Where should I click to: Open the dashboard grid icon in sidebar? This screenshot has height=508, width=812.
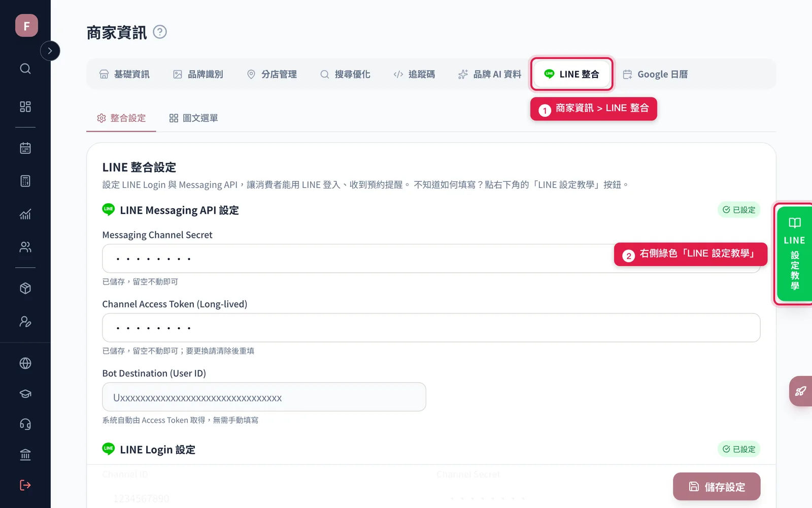25,107
